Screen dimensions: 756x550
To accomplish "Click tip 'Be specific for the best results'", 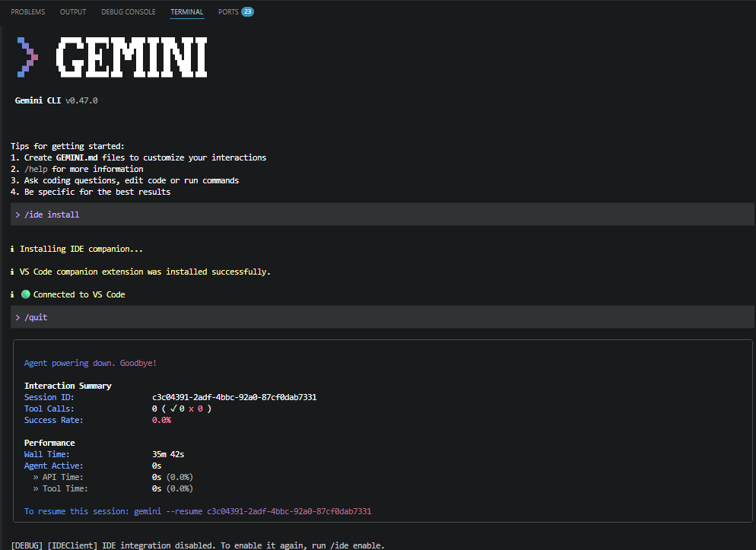I will 91,192.
